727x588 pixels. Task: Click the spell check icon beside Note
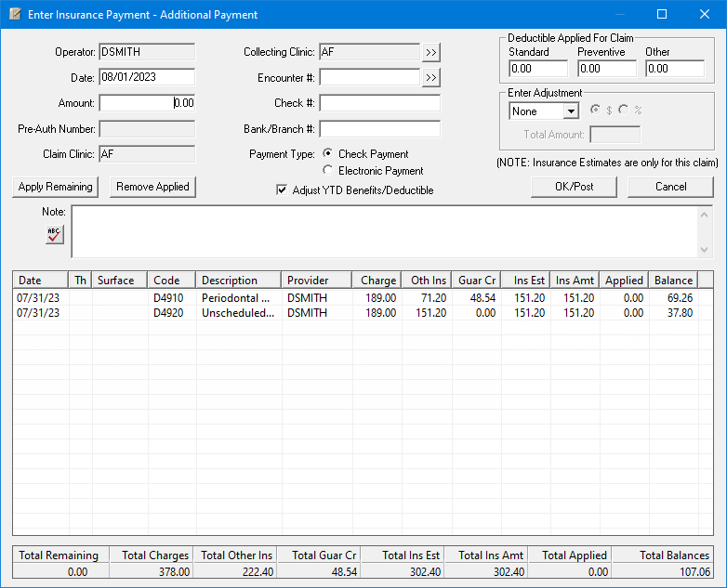(x=55, y=234)
